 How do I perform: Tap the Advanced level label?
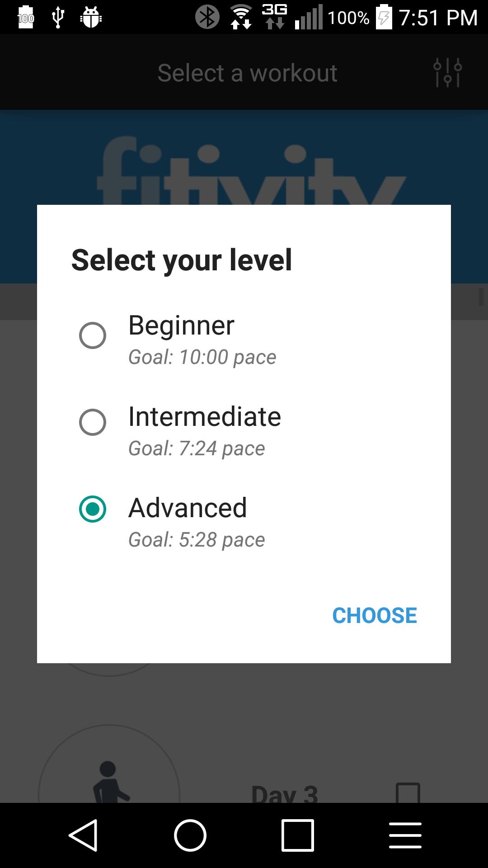pyautogui.click(x=188, y=508)
